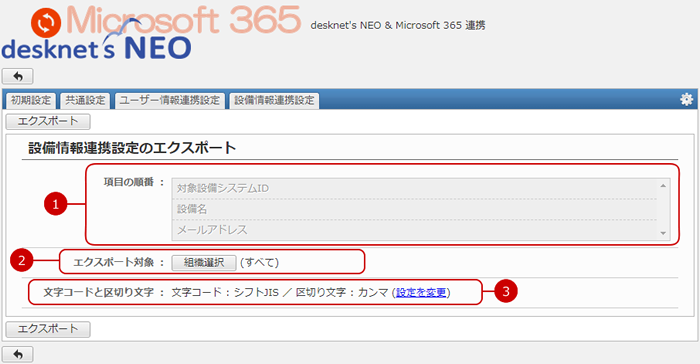Image resolution: width=700 pixels, height=364 pixels.
Task: Click the 文字コードと区切り文字 label
Action: click(x=99, y=293)
